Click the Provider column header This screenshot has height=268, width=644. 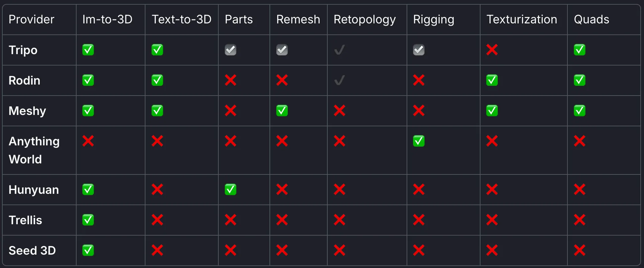[x=31, y=19]
